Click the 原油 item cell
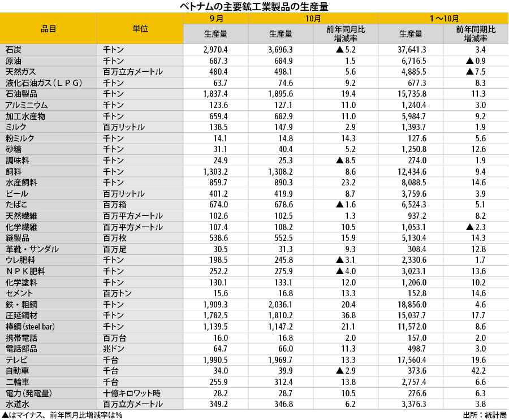The width and height of the screenshot is (509, 420). pyautogui.click(x=14, y=61)
